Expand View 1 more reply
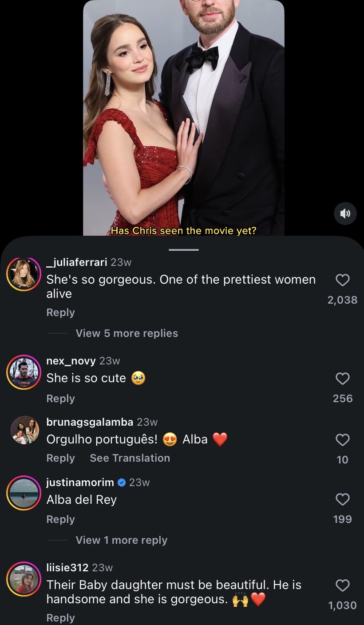364x625 pixels. (121, 540)
